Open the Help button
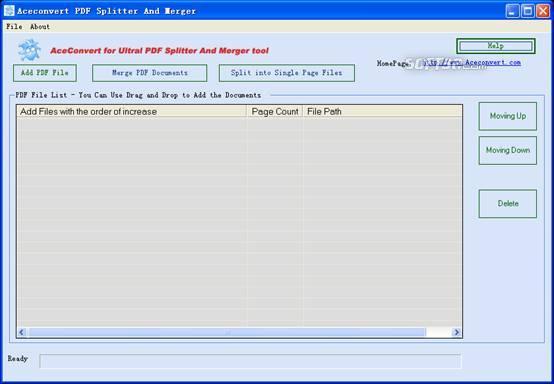 point(496,46)
